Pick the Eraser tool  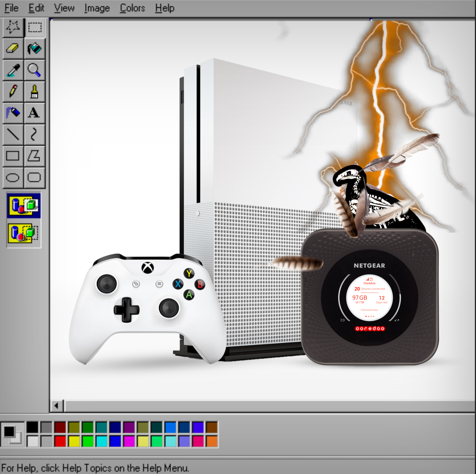13,49
